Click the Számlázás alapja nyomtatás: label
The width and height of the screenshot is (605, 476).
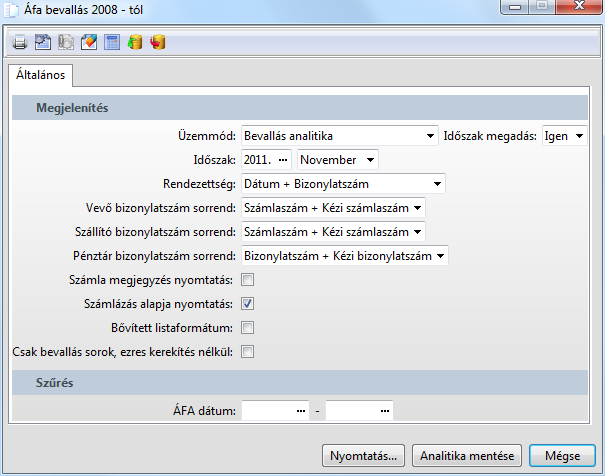(158, 304)
